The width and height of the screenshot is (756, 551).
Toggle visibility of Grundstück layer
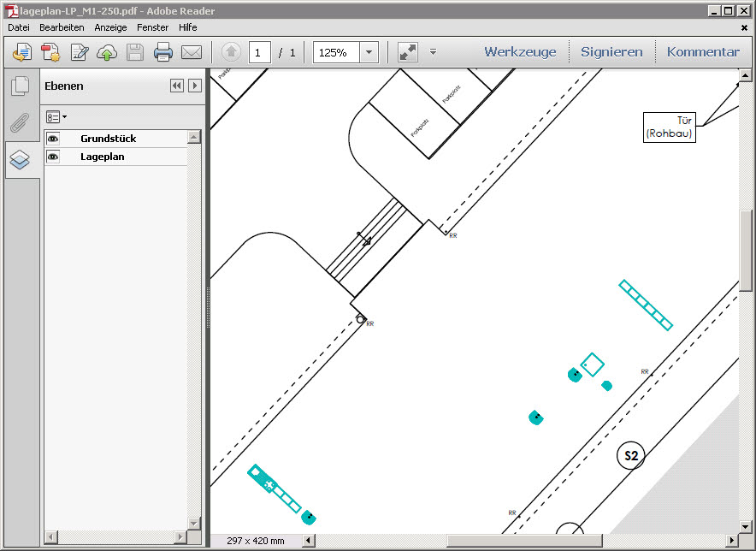[53, 139]
